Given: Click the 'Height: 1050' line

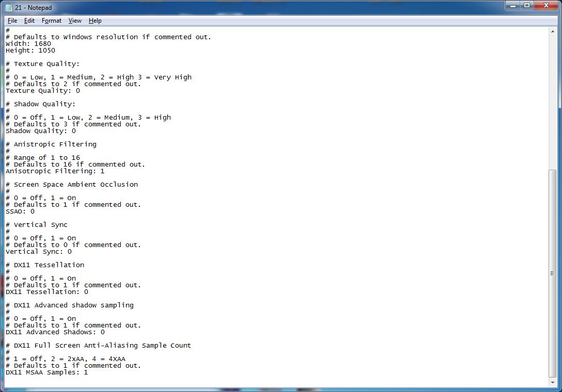Looking at the screenshot, I should [x=30, y=51].
